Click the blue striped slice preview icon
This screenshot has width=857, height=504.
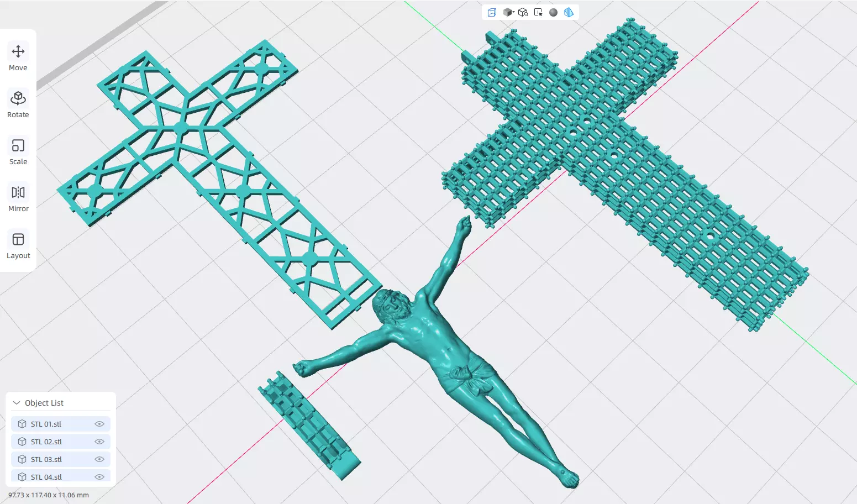(569, 12)
